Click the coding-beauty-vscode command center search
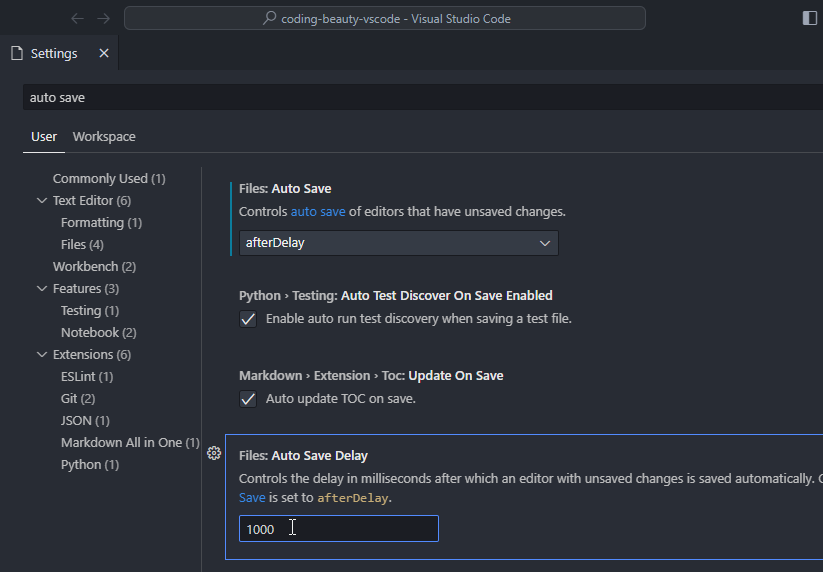 (385, 18)
